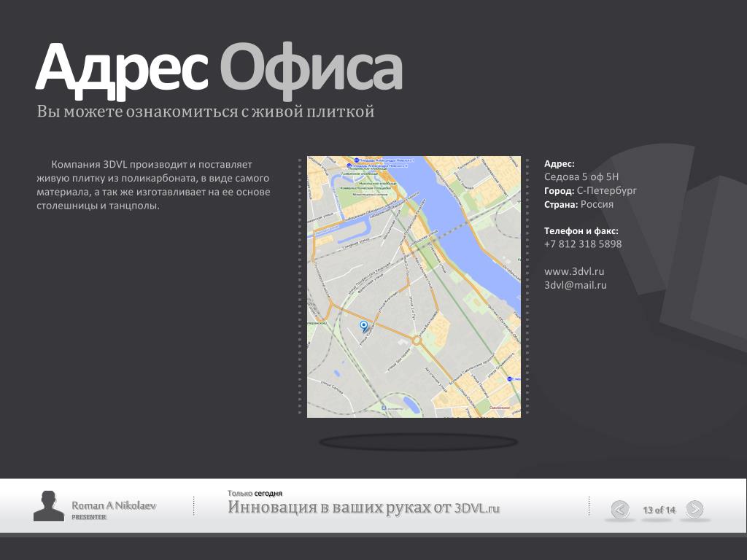Click the "Адрес:" heading label
Screen dimensions: 747x560
pyautogui.click(x=560, y=164)
